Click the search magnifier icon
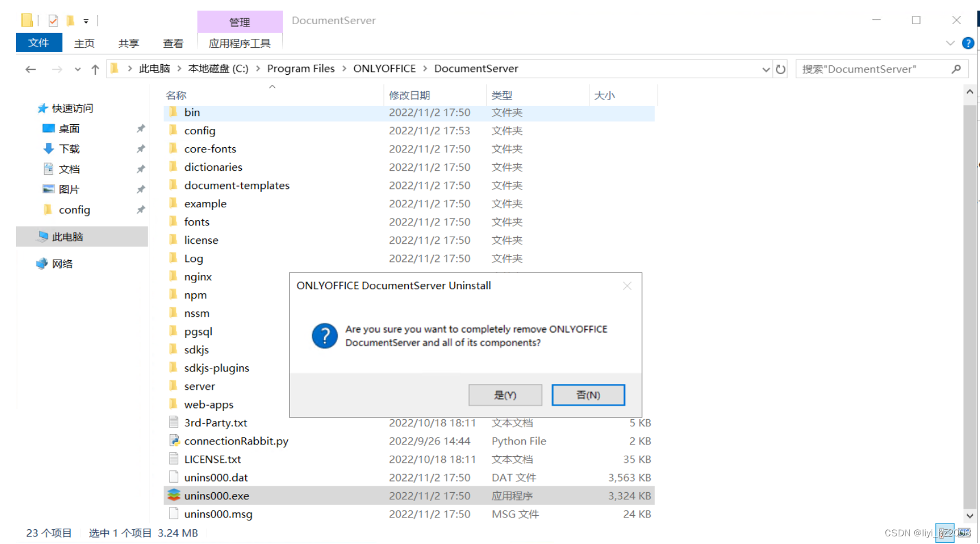980x544 pixels. (956, 69)
